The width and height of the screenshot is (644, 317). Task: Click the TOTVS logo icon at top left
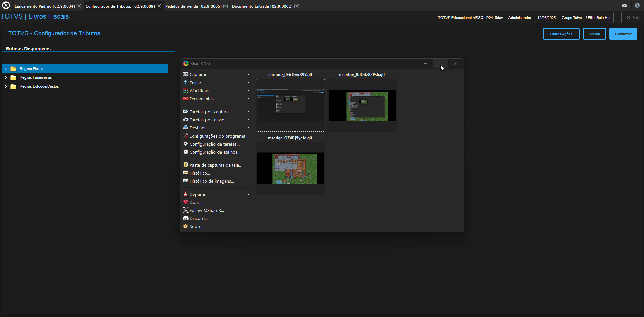6,5
